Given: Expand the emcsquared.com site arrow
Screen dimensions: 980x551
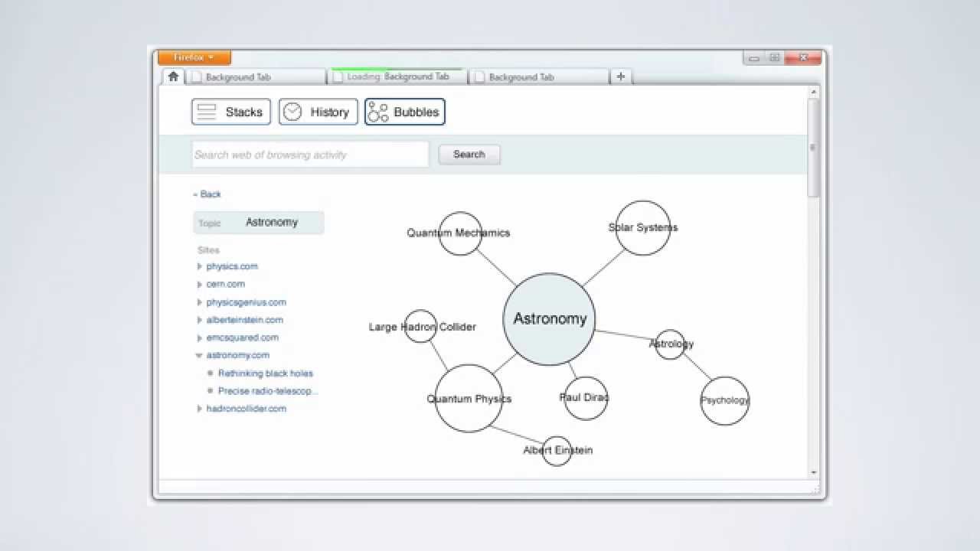Looking at the screenshot, I should [x=200, y=337].
